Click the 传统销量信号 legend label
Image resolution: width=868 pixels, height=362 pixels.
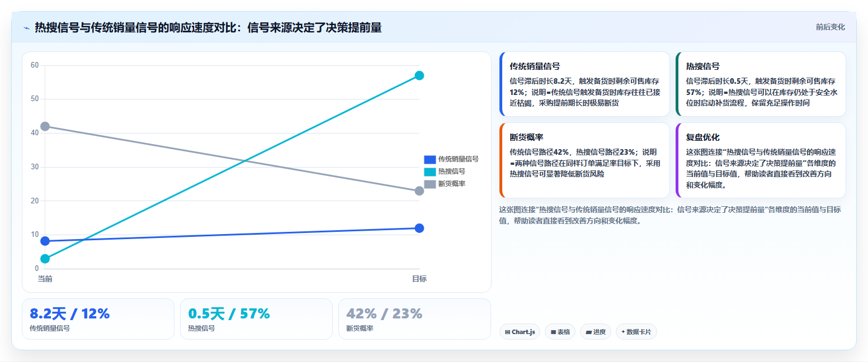pyautogui.click(x=458, y=159)
